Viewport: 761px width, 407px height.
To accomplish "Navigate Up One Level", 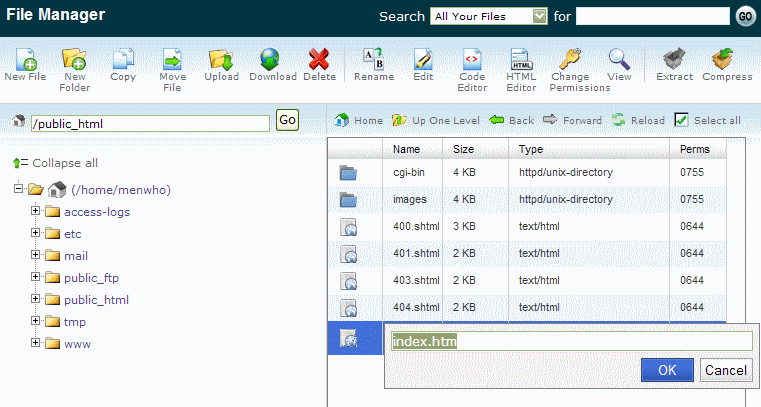I will [436, 120].
